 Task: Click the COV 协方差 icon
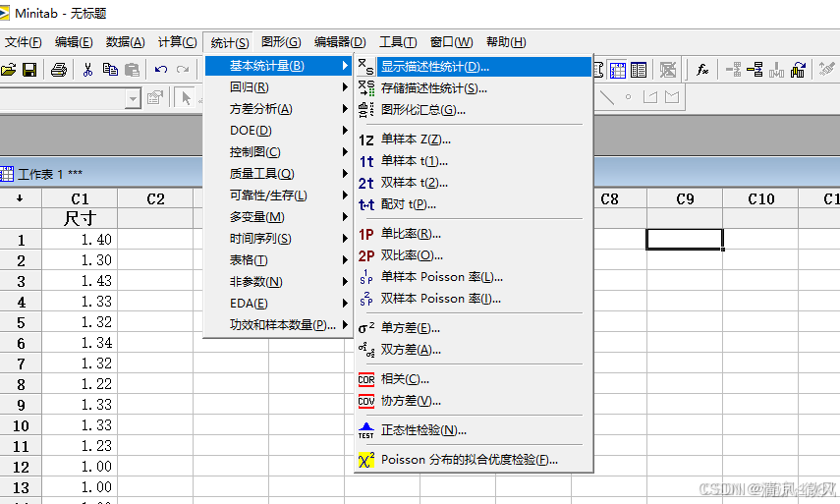[366, 401]
